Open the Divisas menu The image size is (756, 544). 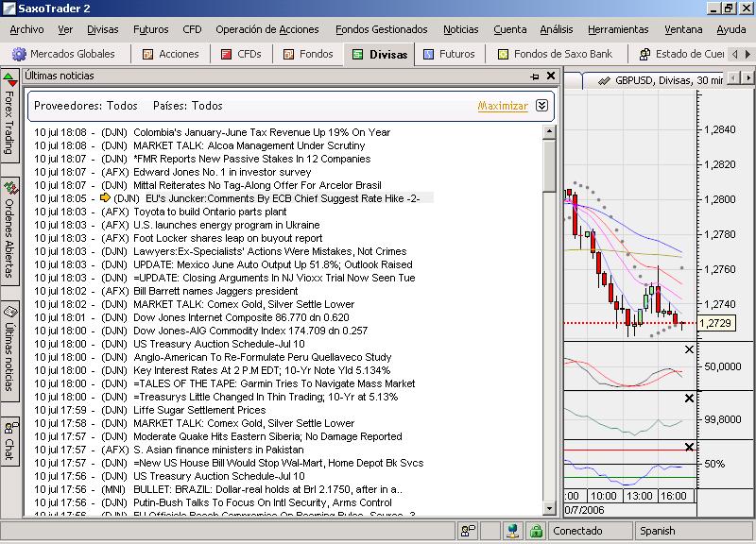(103, 29)
